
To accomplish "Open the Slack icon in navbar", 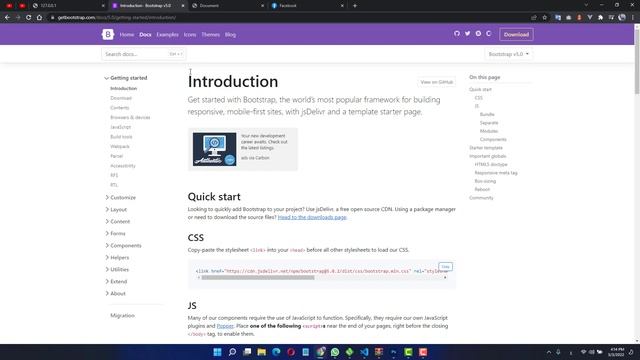I will pos(478,34).
